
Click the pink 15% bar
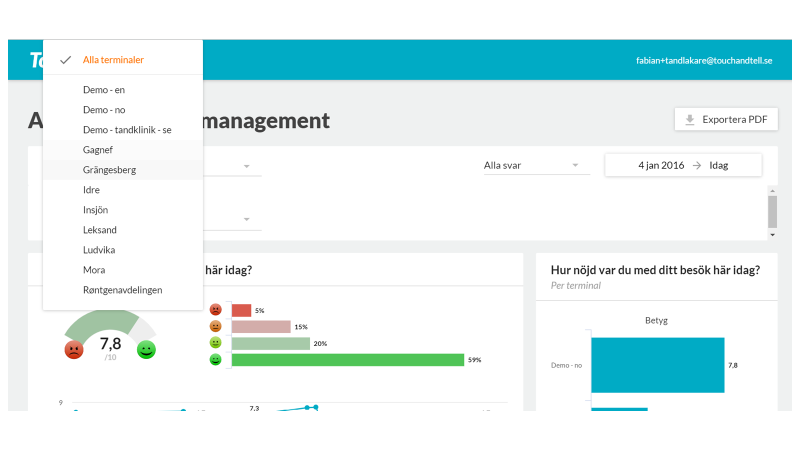tap(261, 327)
